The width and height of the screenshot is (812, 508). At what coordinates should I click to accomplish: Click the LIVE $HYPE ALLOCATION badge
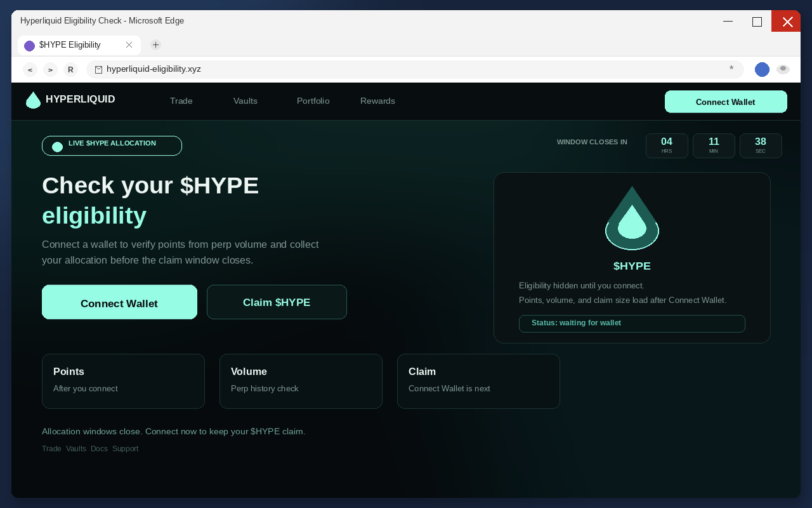coord(112,146)
